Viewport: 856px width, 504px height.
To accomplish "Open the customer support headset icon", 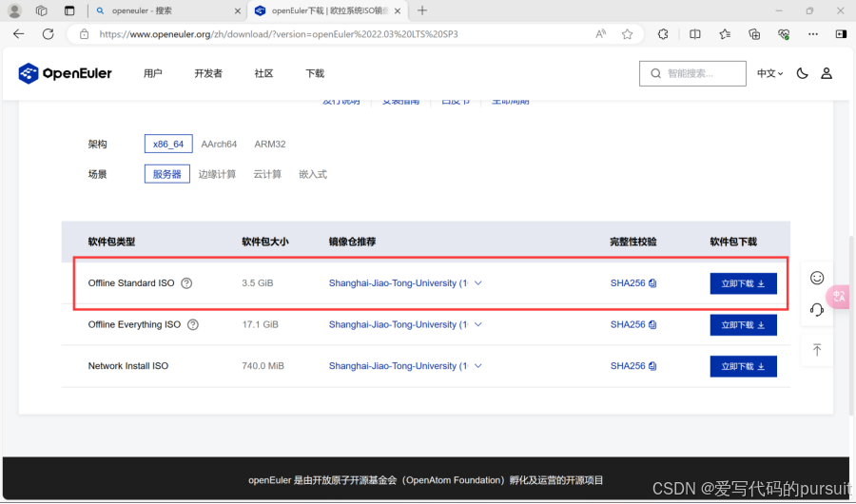I will (817, 310).
